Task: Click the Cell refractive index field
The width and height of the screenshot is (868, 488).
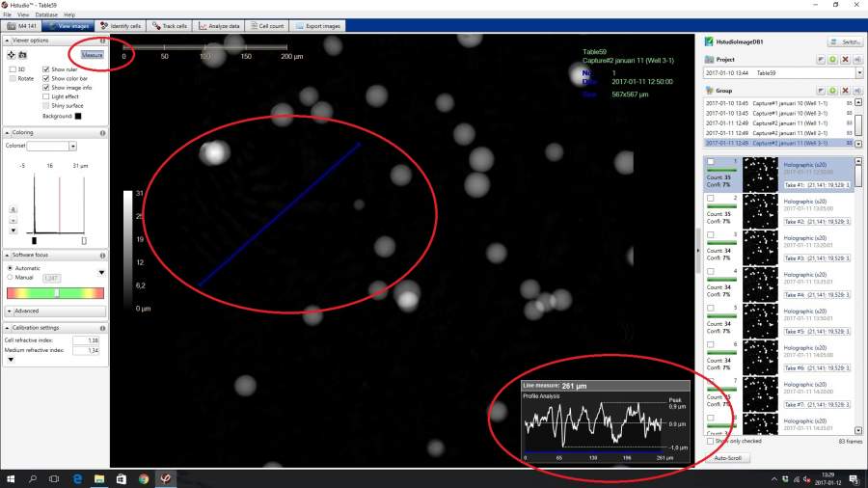Action: [86, 340]
